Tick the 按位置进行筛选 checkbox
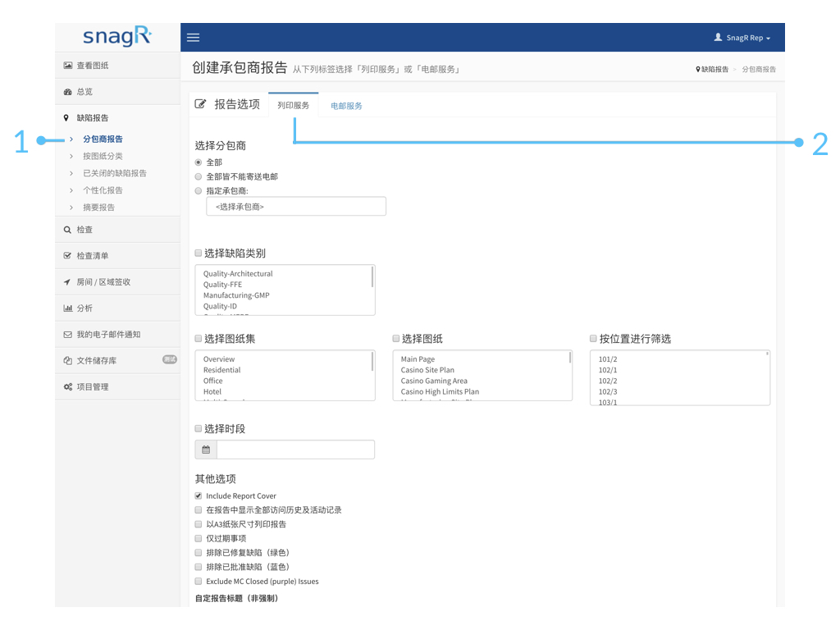 [593, 339]
